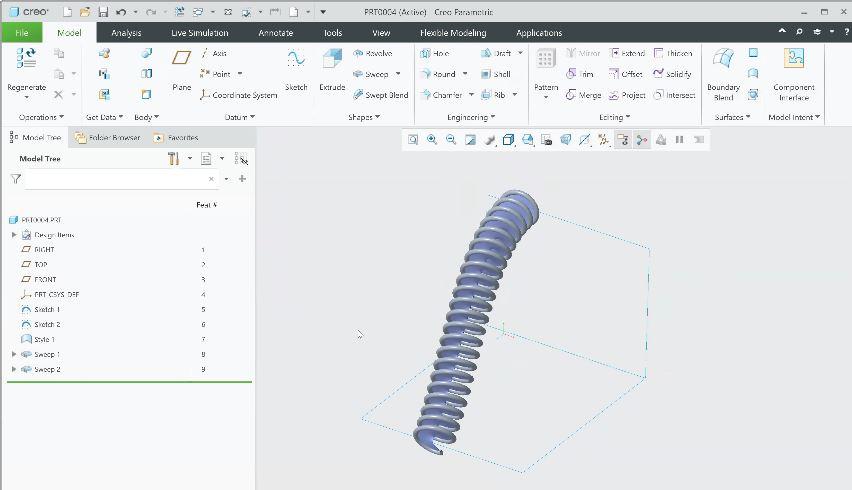
Task: Click the Solidify tool
Action: point(672,74)
